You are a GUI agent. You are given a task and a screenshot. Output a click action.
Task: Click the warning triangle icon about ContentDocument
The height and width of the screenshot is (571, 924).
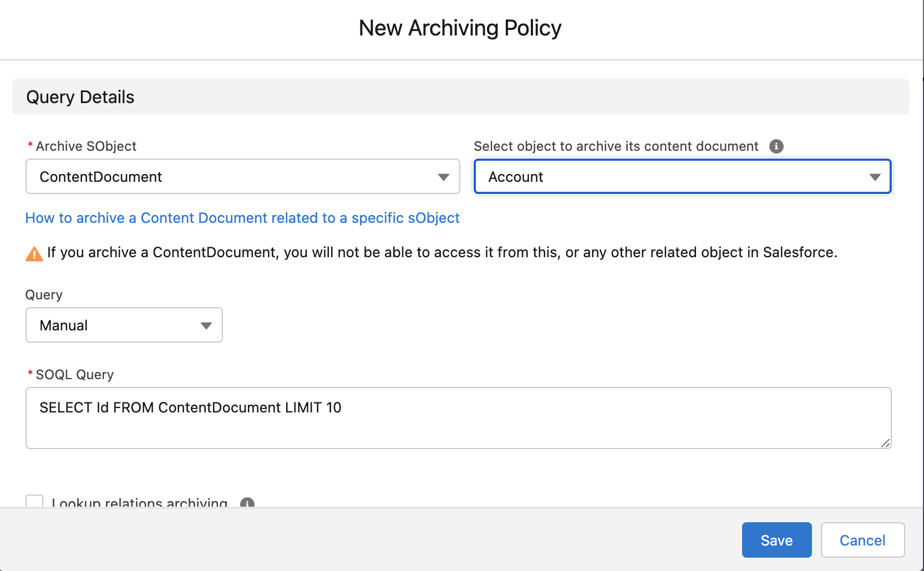(34, 253)
